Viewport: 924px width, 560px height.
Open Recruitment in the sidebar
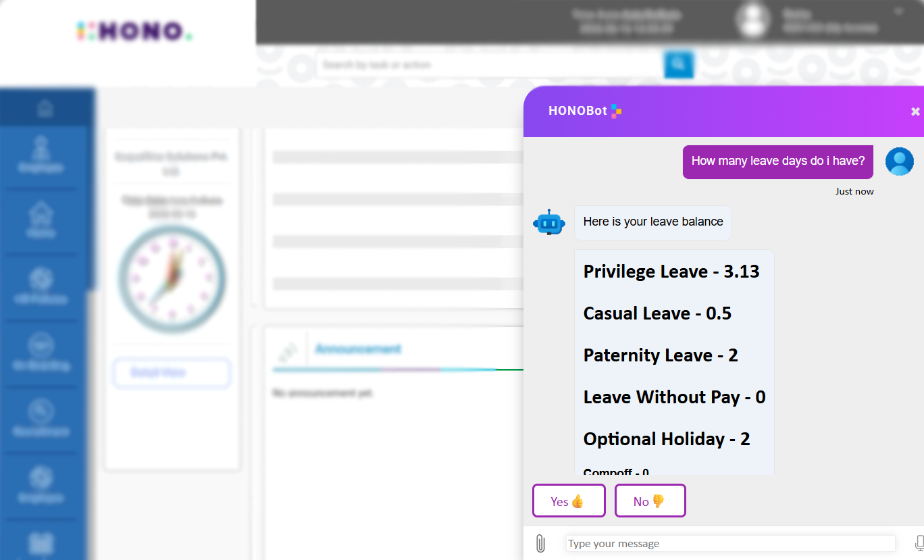41,419
